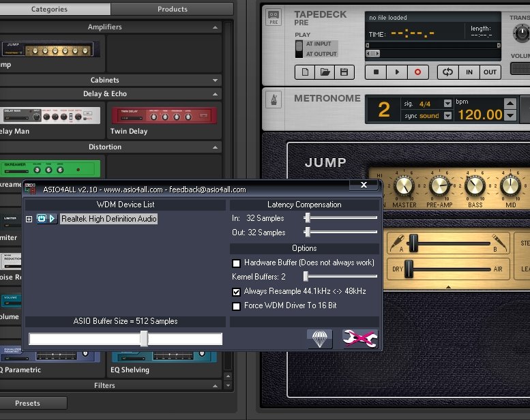
Task: Switch to advanced mode wrench icon
Action: (x=360, y=339)
